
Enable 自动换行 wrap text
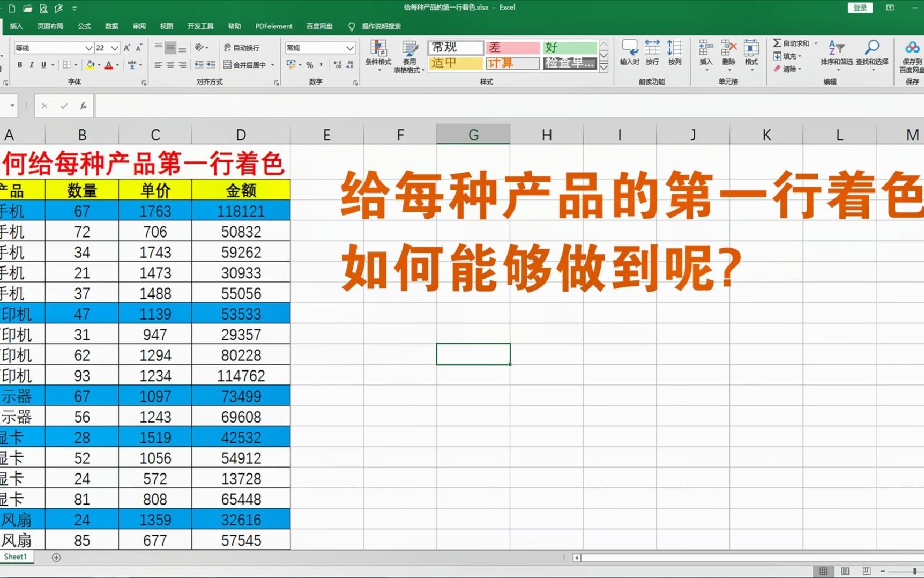244,48
